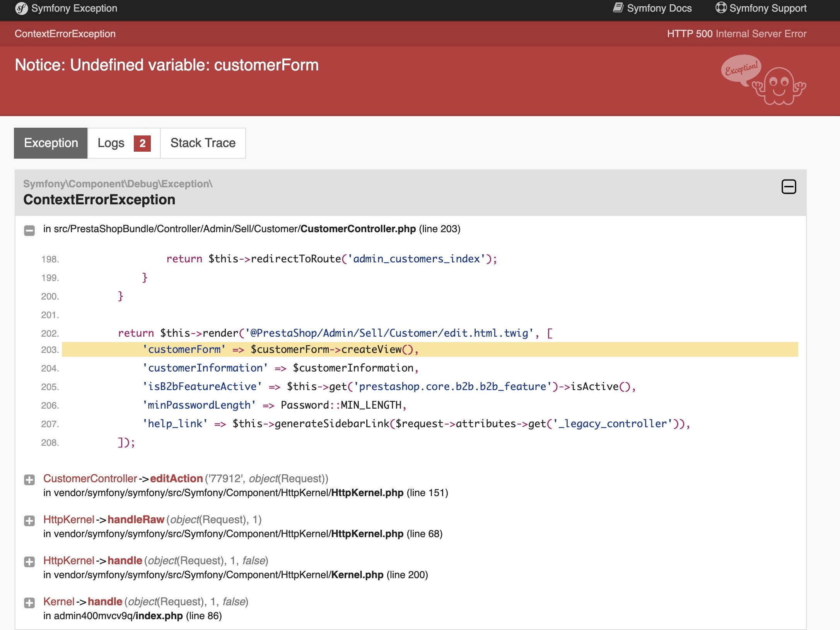Click the handleRaw method name
This screenshot has height=630, width=840.
tap(136, 520)
